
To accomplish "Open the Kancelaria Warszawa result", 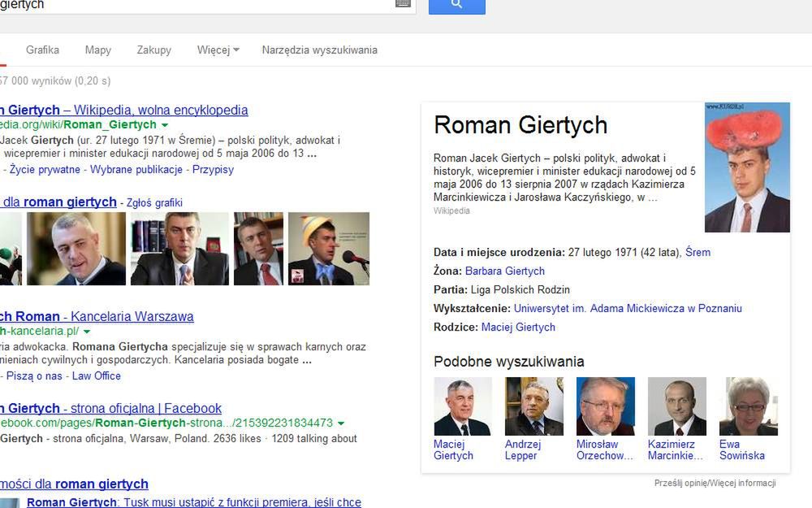I will (97, 316).
